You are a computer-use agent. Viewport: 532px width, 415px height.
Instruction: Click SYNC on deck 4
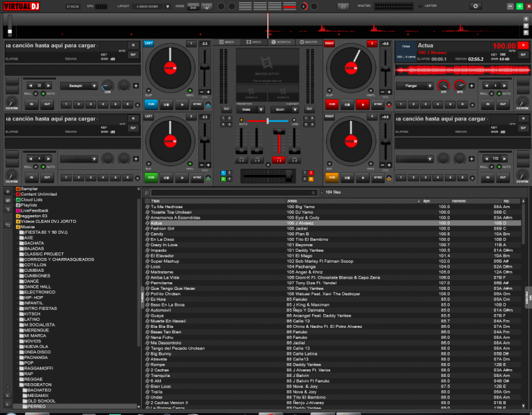[378, 178]
